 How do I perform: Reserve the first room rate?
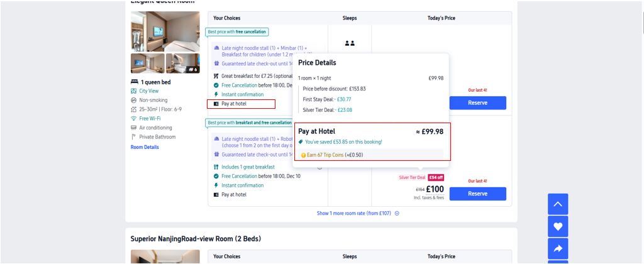(477, 102)
